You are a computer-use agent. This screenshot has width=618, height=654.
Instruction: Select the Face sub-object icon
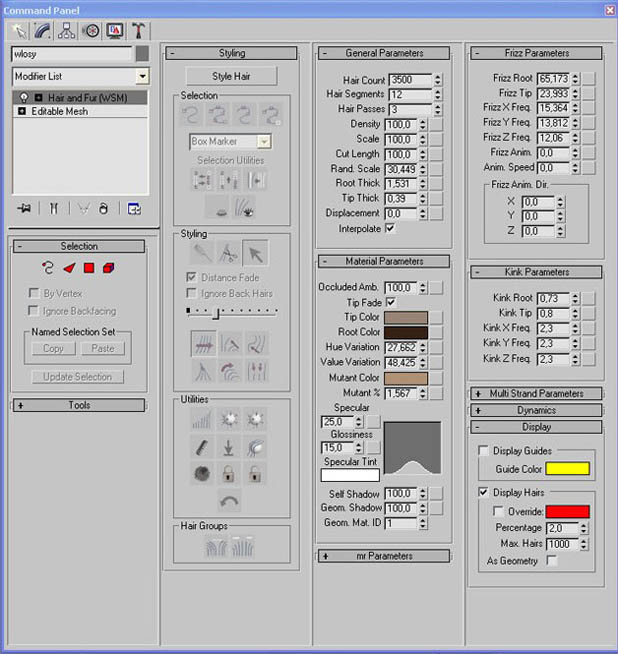pyautogui.click(x=69, y=268)
